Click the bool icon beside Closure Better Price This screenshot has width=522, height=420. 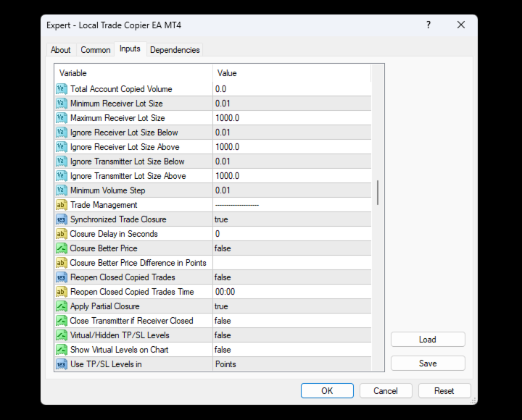pyautogui.click(x=62, y=248)
